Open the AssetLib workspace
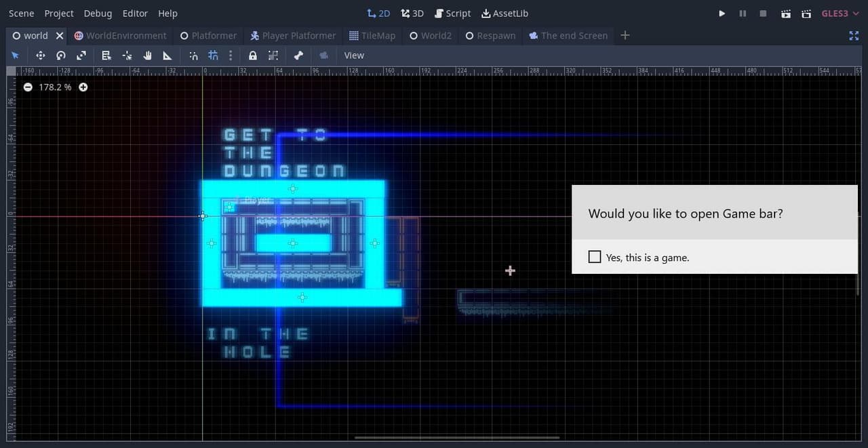 [505, 14]
